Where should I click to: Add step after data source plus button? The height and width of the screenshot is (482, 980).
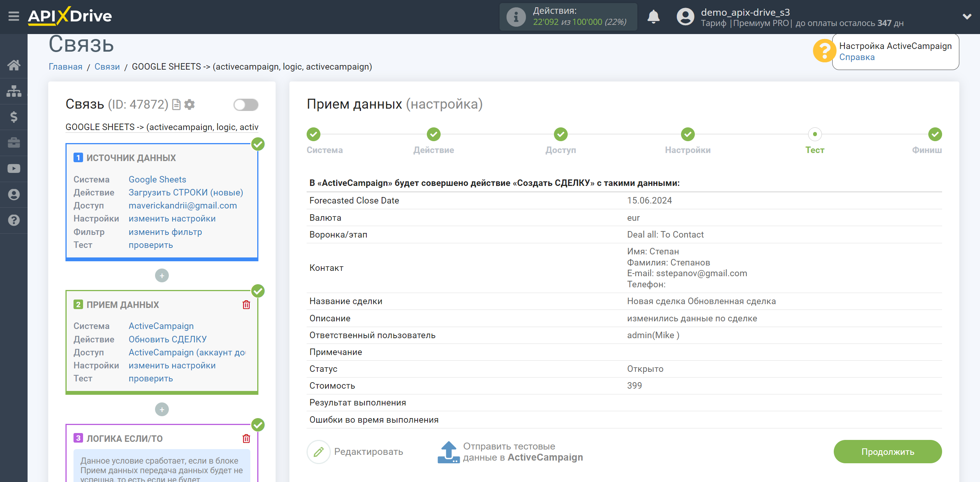click(162, 275)
